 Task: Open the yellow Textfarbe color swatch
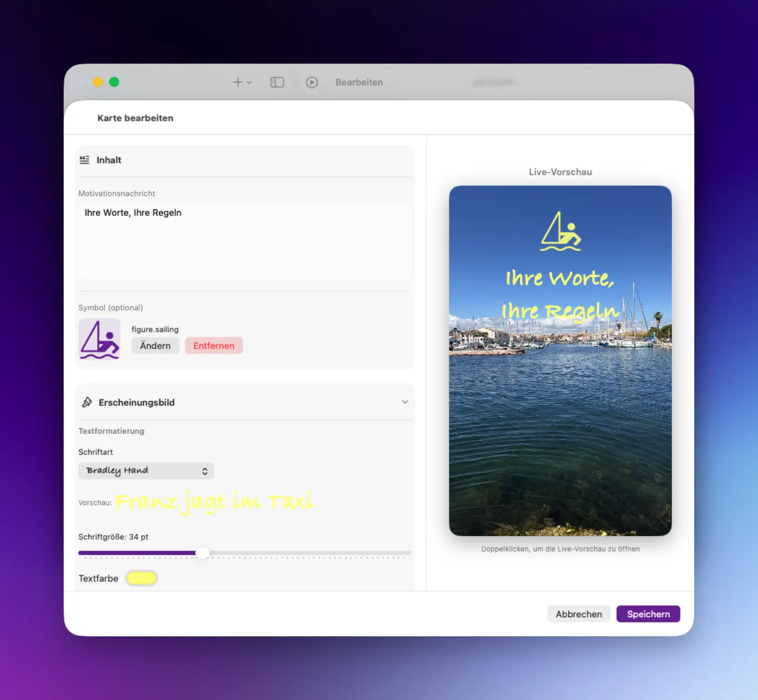click(141, 578)
